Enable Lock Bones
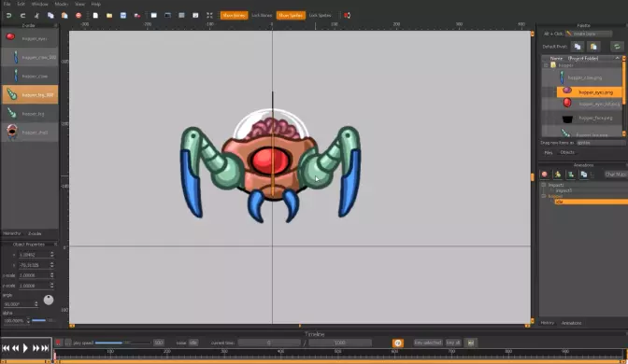The image size is (628, 364). tap(262, 15)
